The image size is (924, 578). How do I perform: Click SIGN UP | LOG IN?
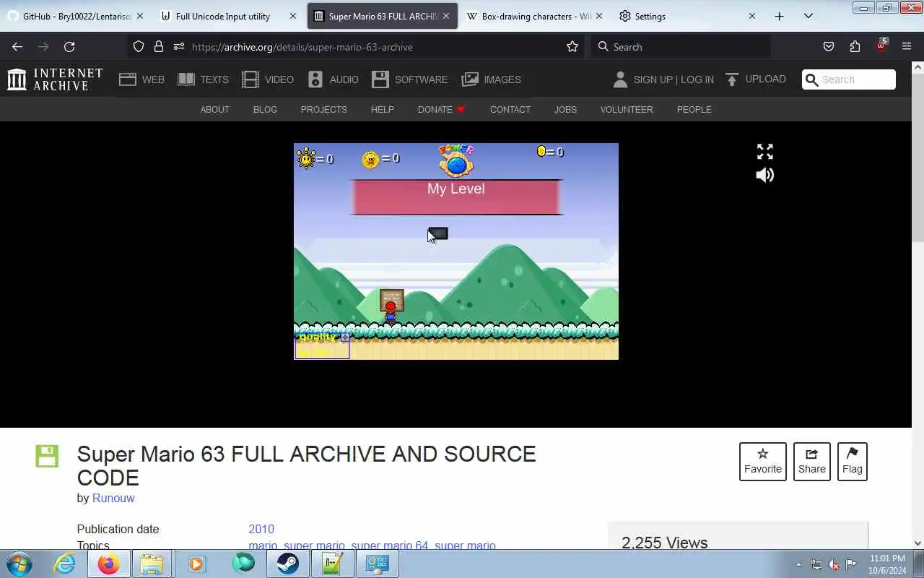point(663,79)
